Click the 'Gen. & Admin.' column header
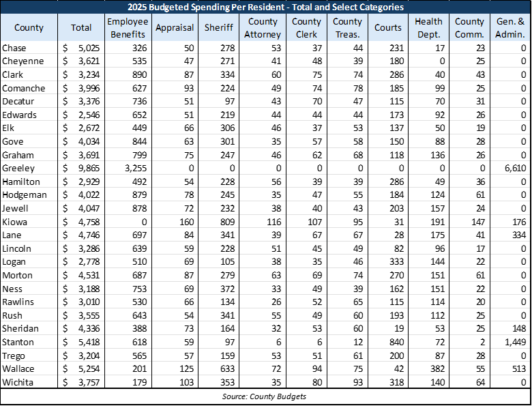 [x=509, y=28]
